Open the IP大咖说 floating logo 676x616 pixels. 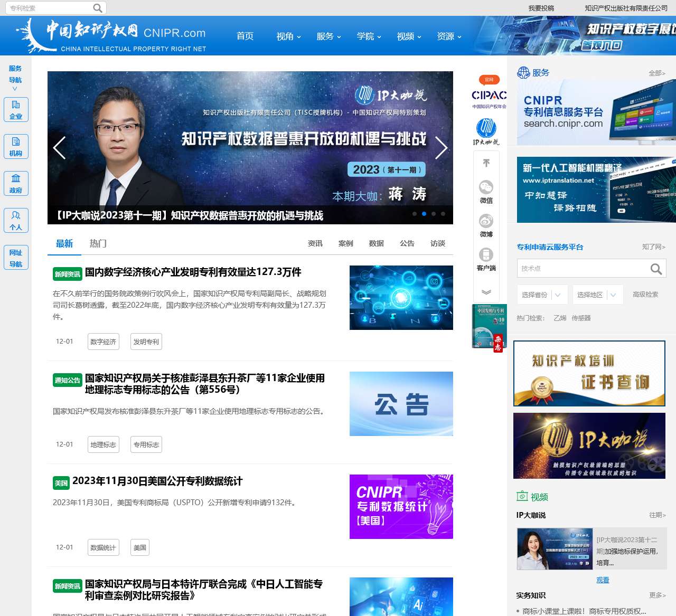click(486, 131)
